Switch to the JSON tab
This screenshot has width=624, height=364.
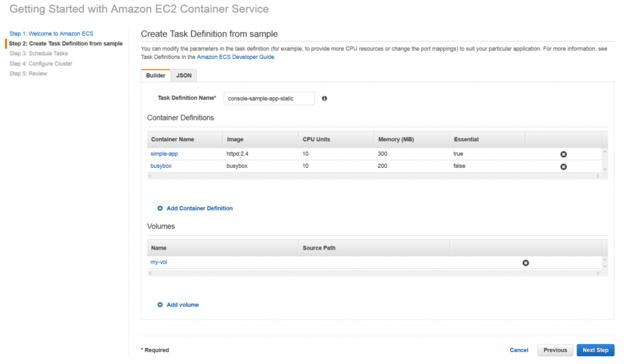click(x=184, y=75)
